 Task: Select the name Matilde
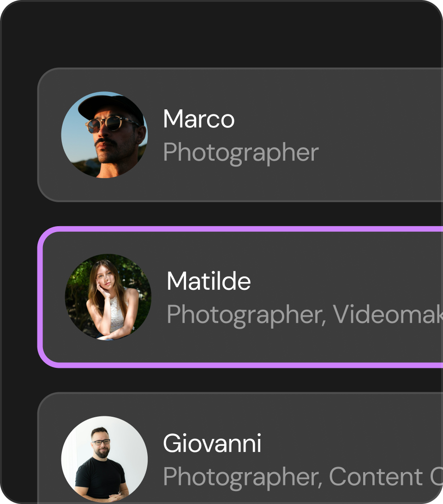pyautogui.click(x=209, y=281)
